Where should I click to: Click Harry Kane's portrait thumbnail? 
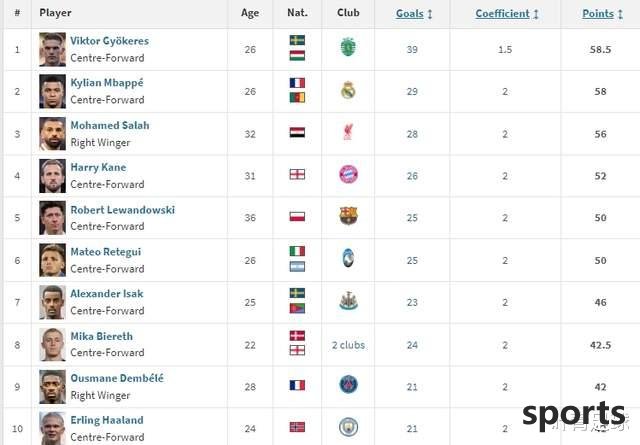[52, 176]
